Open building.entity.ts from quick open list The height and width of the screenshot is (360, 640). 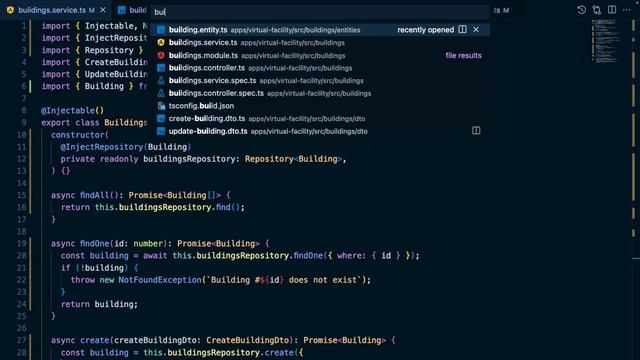click(x=320, y=30)
